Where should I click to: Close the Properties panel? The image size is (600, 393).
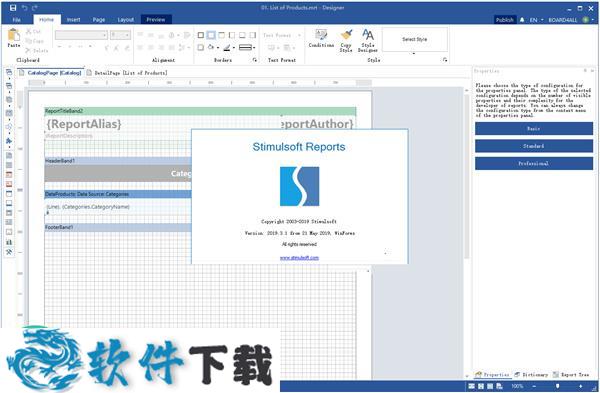point(592,71)
